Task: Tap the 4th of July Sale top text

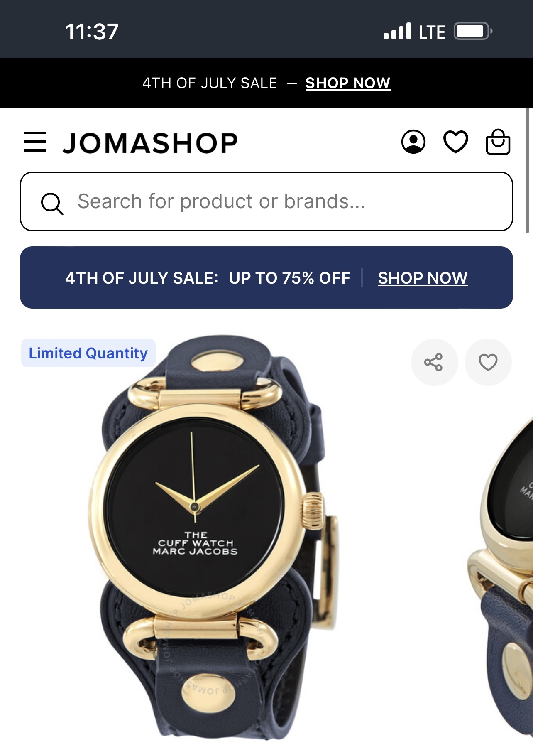Action: (x=210, y=83)
